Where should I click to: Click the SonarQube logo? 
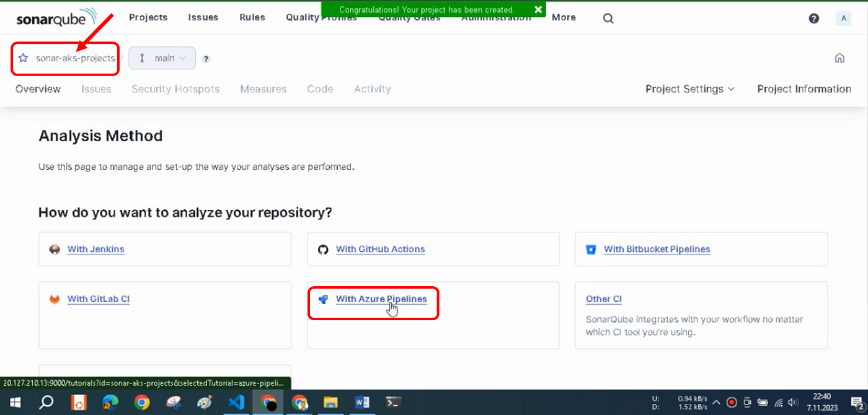[x=56, y=19]
